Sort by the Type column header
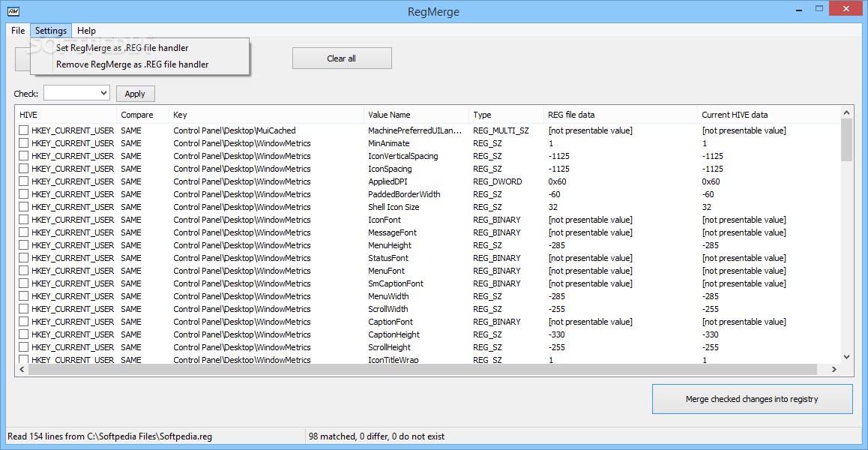This screenshot has width=868, height=450. (x=507, y=115)
